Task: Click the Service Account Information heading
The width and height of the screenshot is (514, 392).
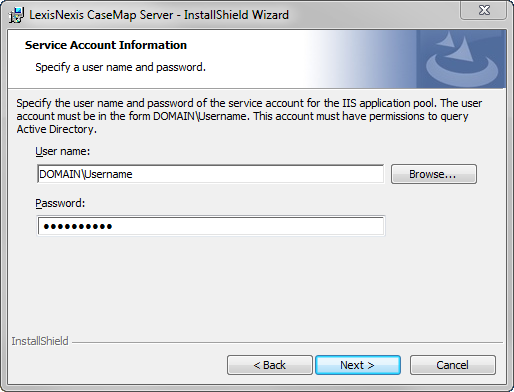Action: tap(106, 45)
